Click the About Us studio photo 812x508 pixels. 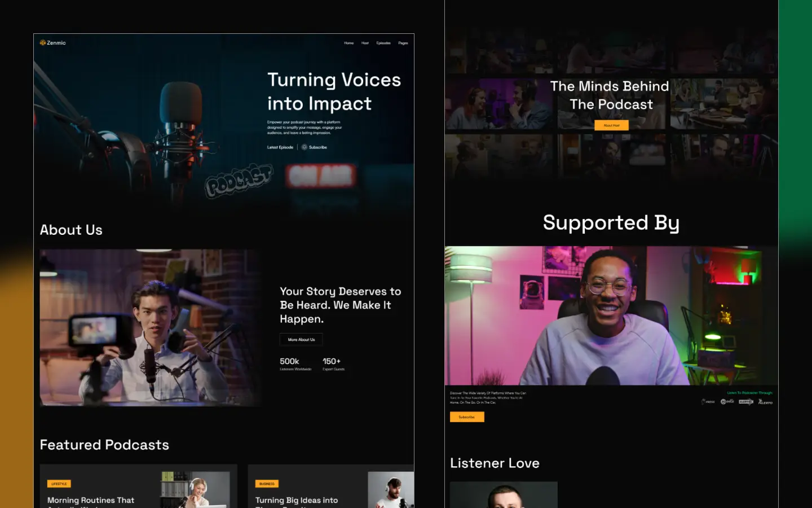click(151, 327)
